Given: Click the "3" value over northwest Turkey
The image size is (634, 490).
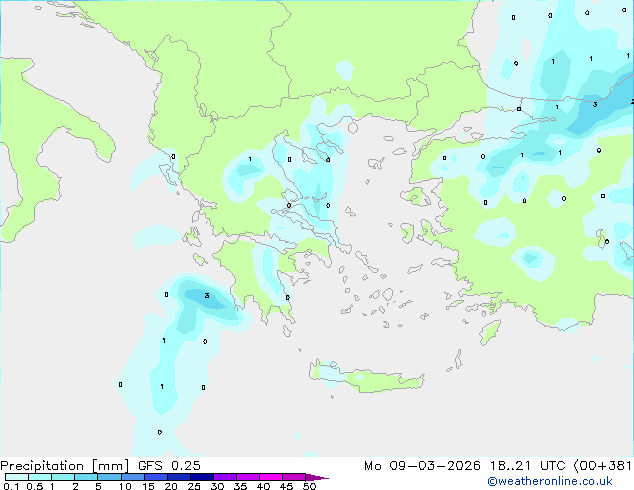Looking at the screenshot, I should (x=595, y=105).
